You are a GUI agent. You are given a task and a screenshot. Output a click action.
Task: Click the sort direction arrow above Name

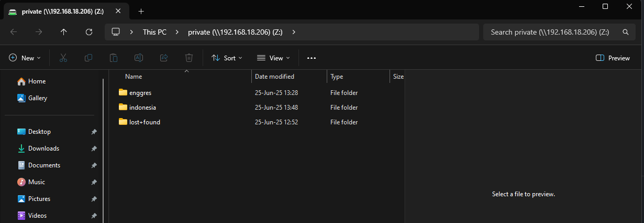186,71
